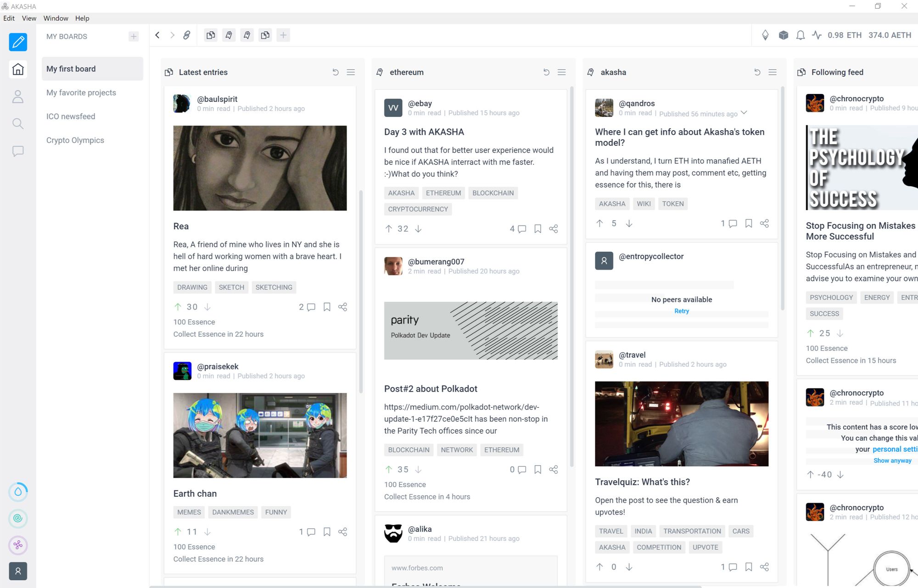Open the user avatar button at sidebar bottom
918x588 pixels.
point(18,571)
